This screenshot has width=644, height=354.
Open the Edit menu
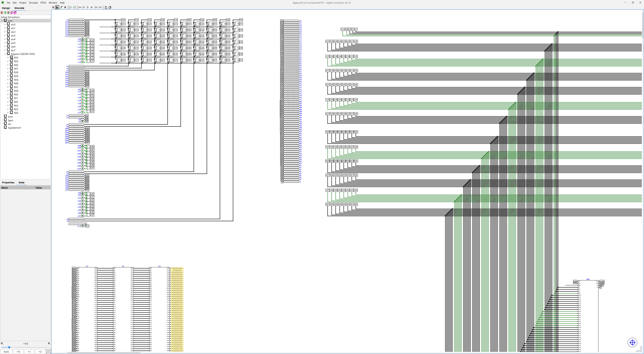(x=15, y=3)
